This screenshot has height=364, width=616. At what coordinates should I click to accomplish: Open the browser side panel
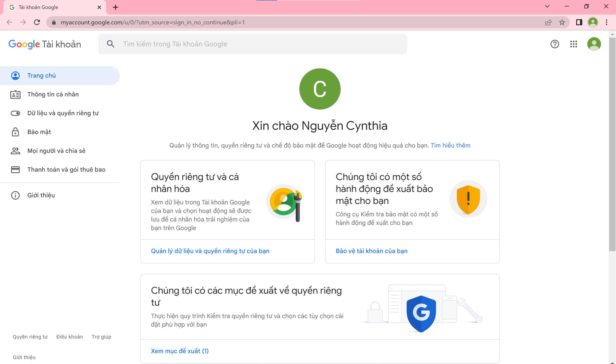[579, 22]
